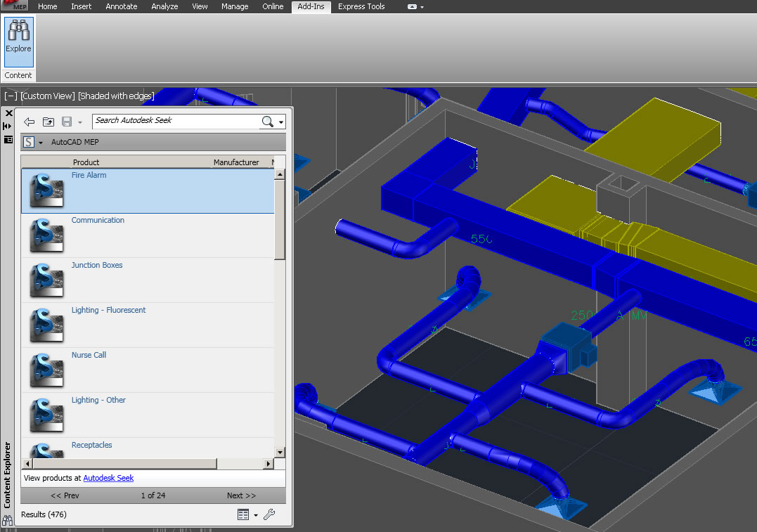Open the Seek source dropdown arrow

tap(41, 143)
